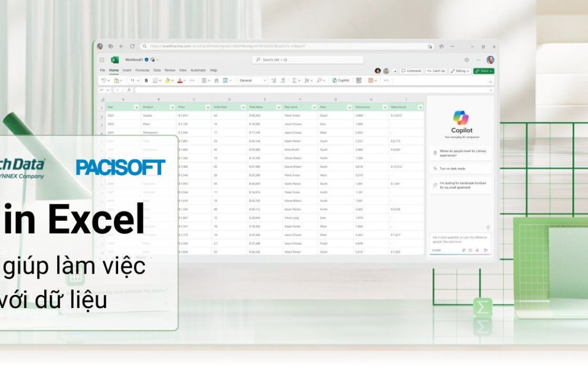Click inside the Copilot 'Ask a work question' field
Image resolution: width=588 pixels, height=368 pixels.
(x=460, y=239)
